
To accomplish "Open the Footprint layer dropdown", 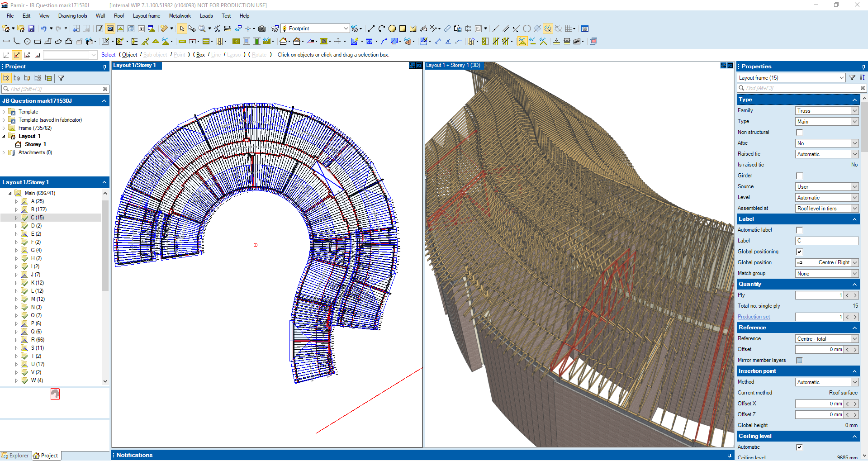I will pos(346,29).
